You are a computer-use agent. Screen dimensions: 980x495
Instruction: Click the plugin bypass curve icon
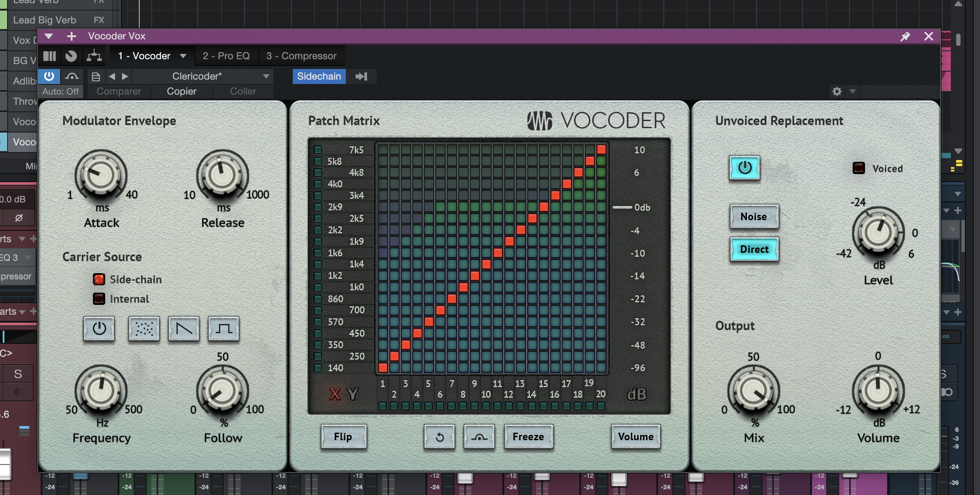[x=72, y=76]
